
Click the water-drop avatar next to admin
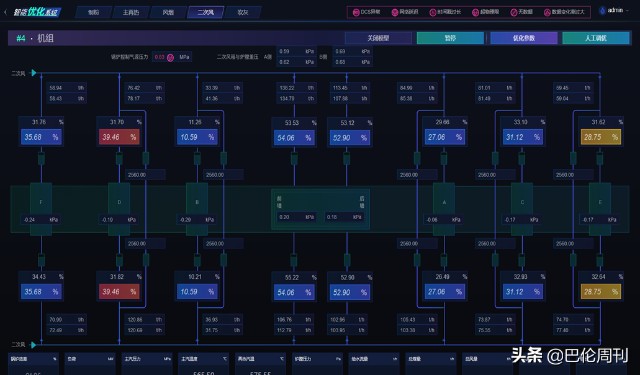602,11
